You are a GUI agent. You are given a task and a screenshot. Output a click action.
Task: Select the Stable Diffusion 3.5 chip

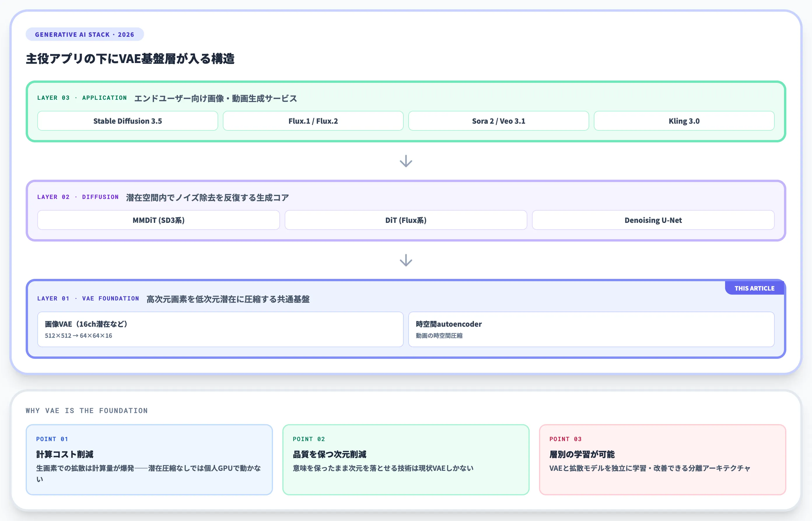click(127, 121)
